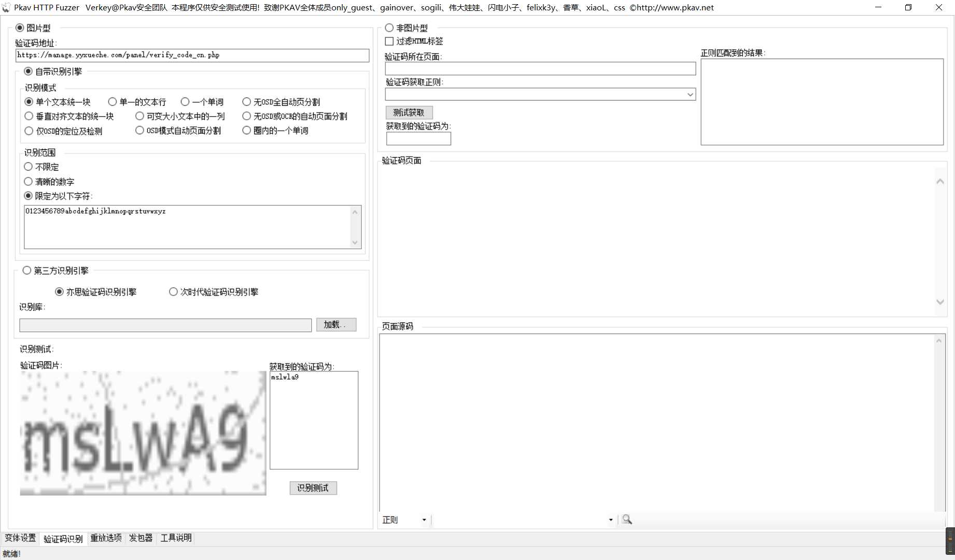
Task: Enable the 过滤HTML标签 checkbox
Action: tap(389, 41)
